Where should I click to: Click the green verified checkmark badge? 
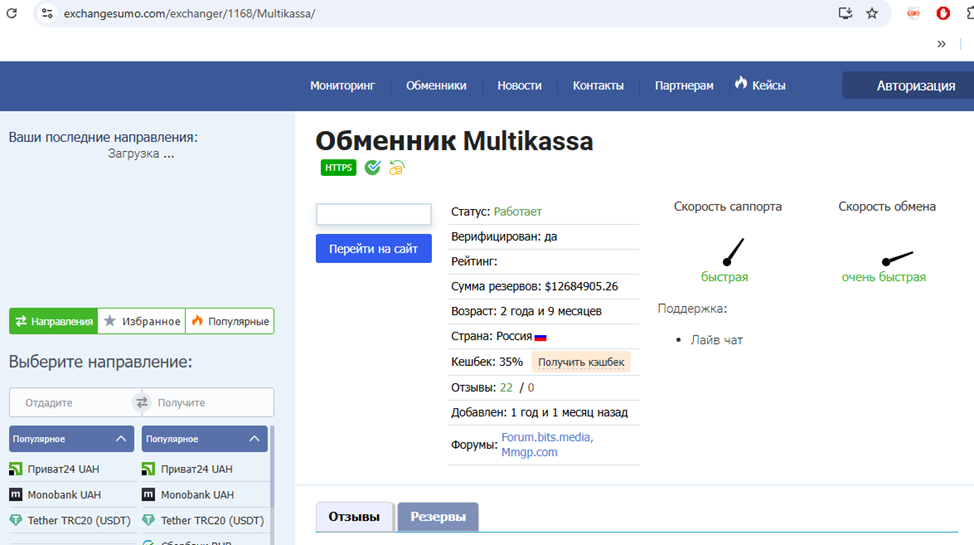pos(373,168)
